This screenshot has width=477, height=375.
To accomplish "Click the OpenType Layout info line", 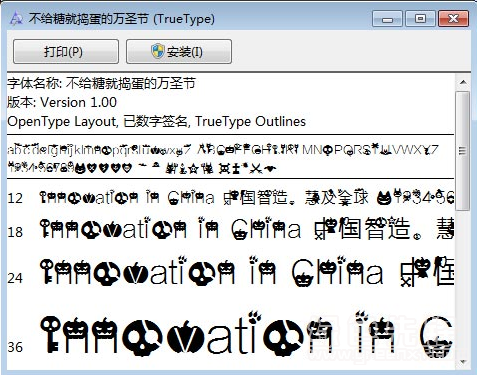I will click(x=156, y=121).
